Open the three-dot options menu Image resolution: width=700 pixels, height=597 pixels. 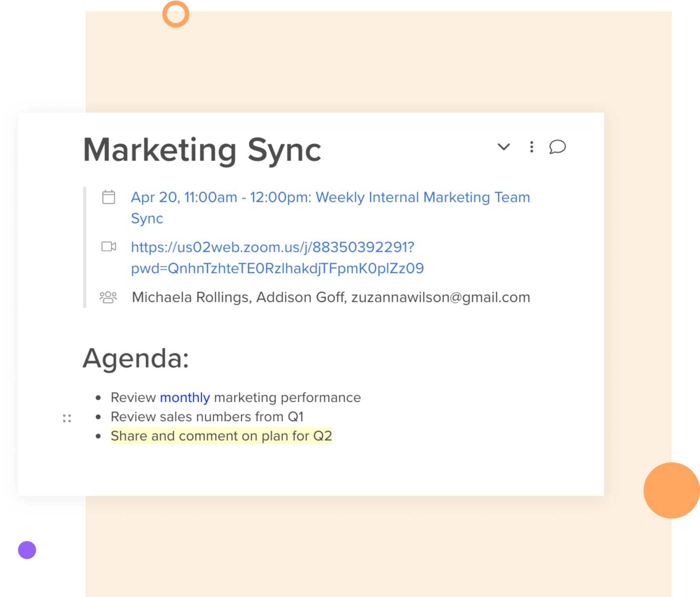(531, 147)
